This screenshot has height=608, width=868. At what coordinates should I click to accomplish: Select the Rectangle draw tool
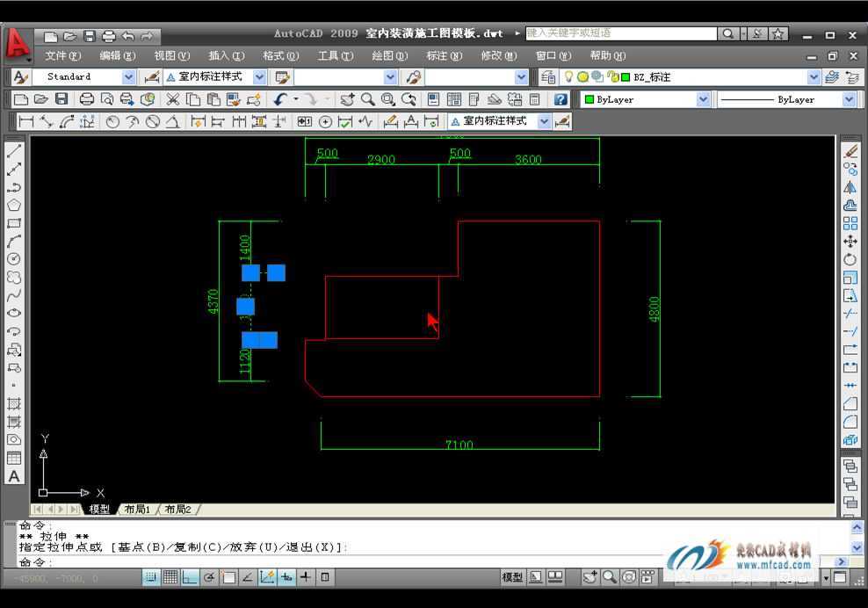tap(14, 224)
